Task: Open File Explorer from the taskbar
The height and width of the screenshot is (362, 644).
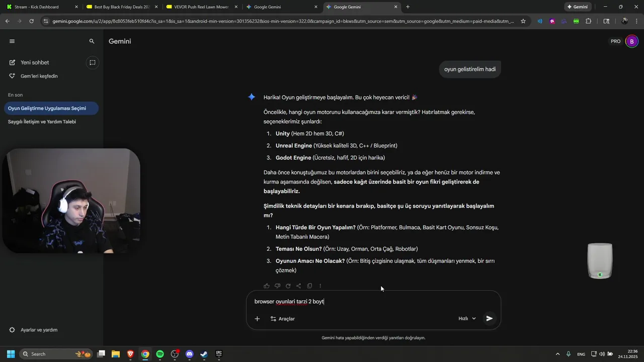Action: (116, 354)
